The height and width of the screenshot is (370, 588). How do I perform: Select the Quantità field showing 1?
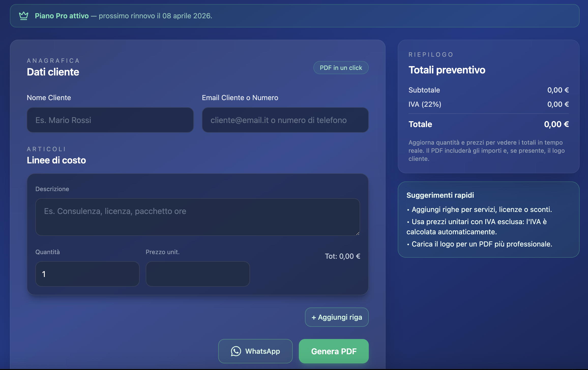(87, 274)
